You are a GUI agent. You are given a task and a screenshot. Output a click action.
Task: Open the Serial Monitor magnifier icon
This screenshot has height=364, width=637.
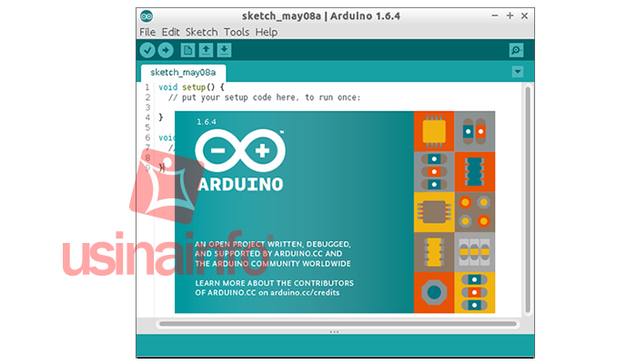[x=516, y=50]
